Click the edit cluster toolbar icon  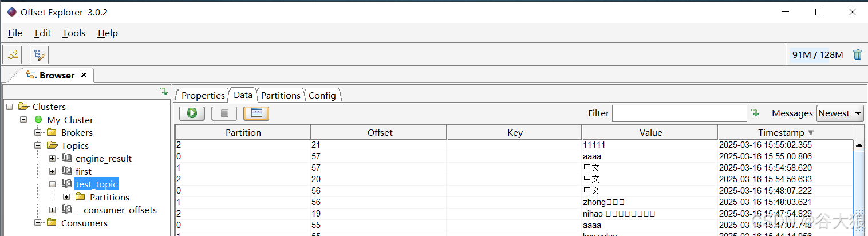(40, 55)
